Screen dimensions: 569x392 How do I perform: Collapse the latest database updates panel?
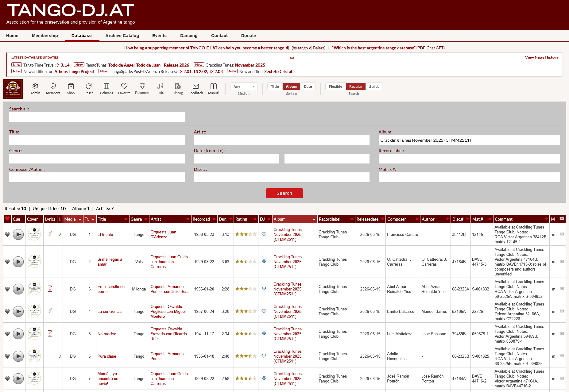pyautogui.click(x=292, y=58)
